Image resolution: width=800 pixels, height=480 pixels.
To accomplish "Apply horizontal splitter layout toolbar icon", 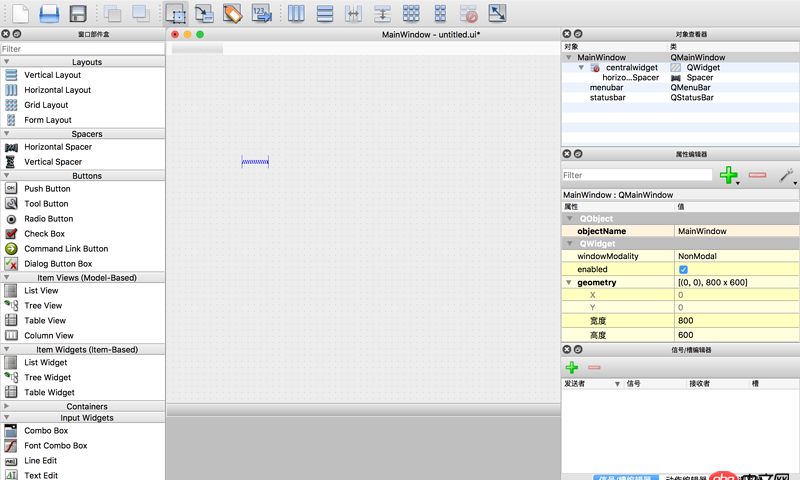I will click(x=353, y=13).
